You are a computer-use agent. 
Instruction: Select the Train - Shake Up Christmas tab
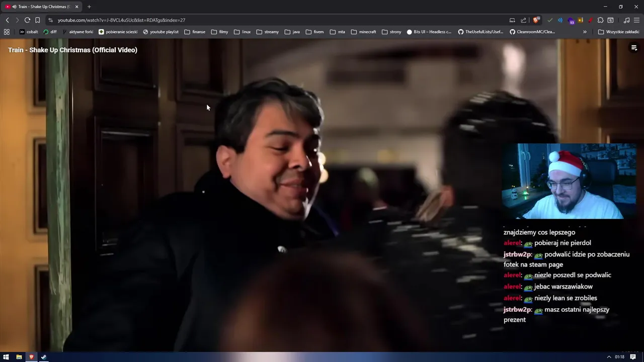(41, 7)
